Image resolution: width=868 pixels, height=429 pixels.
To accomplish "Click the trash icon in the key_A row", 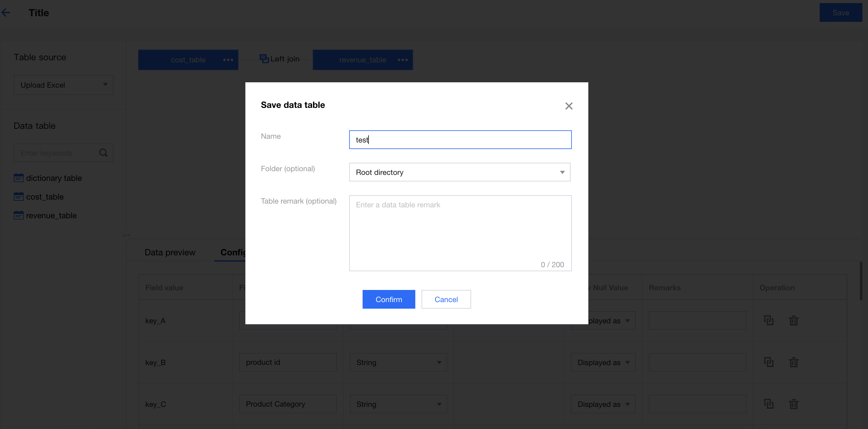I will tap(793, 320).
